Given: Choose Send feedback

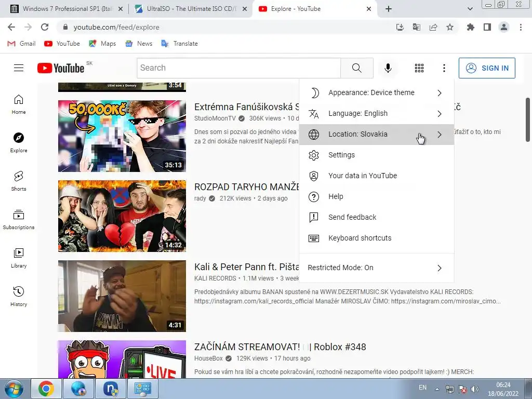Looking at the screenshot, I should tap(377, 217).
